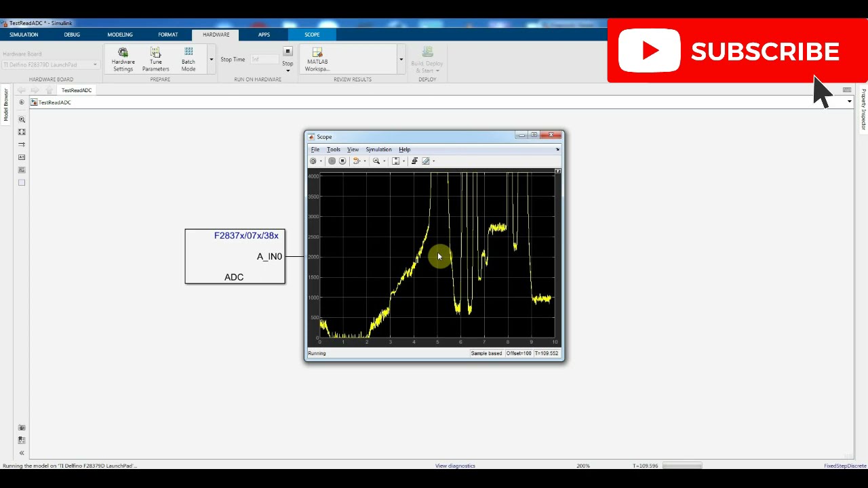Open Scope cursor measurements tool
The width and height of the screenshot is (868, 488).
click(x=426, y=161)
